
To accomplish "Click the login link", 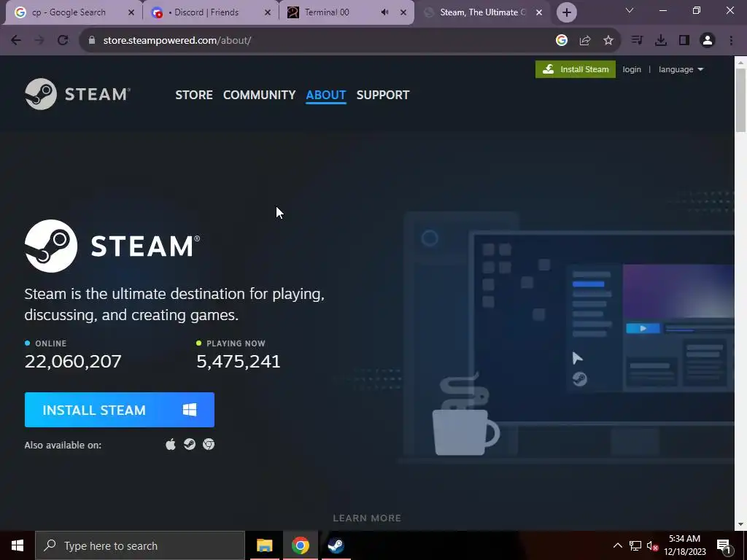I will pos(632,69).
